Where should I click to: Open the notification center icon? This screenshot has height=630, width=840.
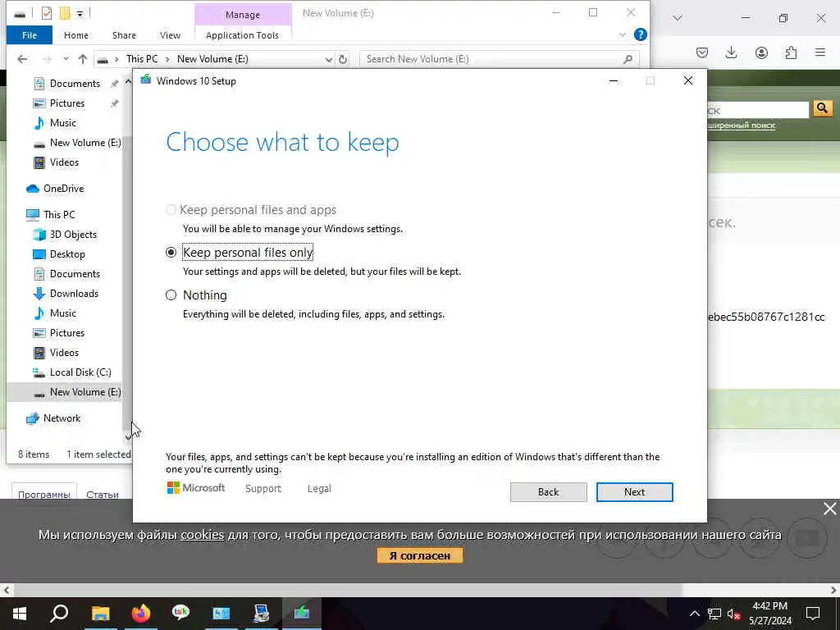(813, 614)
